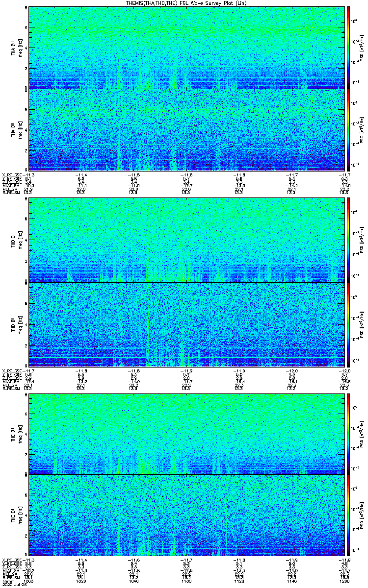368x588 pixels.
Task: Click the 1120 time tick label at bottom
Action: point(239,581)
